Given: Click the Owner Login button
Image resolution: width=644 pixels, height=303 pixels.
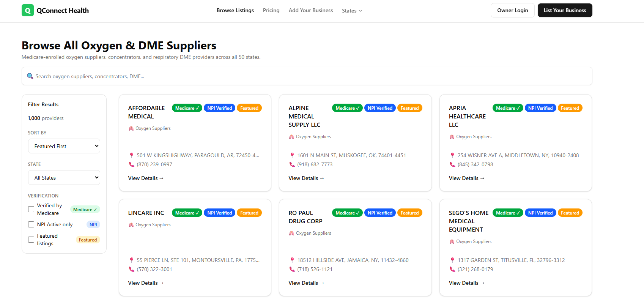Looking at the screenshot, I should pyautogui.click(x=513, y=10).
